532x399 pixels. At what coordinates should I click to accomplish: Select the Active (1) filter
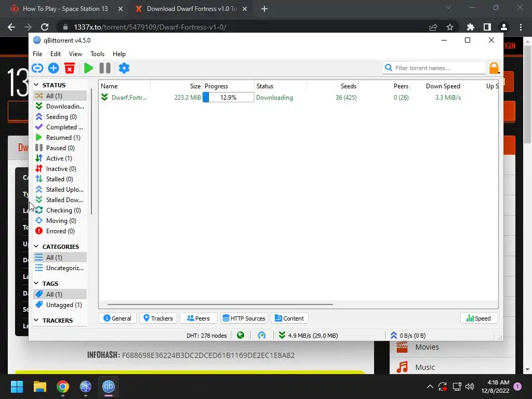click(60, 158)
